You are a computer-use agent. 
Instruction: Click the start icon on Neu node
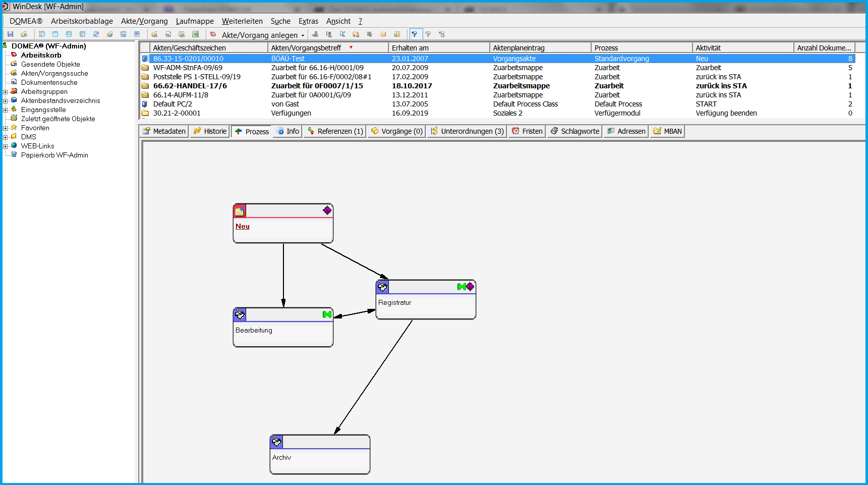pos(240,211)
